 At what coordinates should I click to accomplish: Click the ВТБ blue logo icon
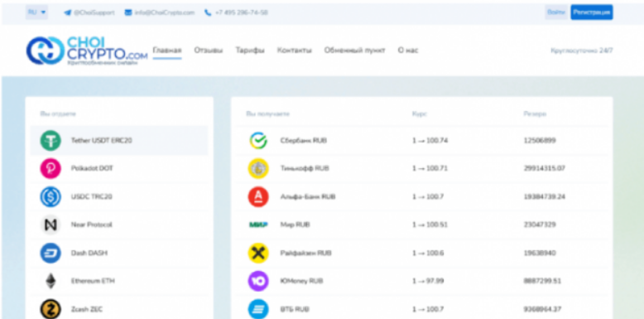(258, 309)
